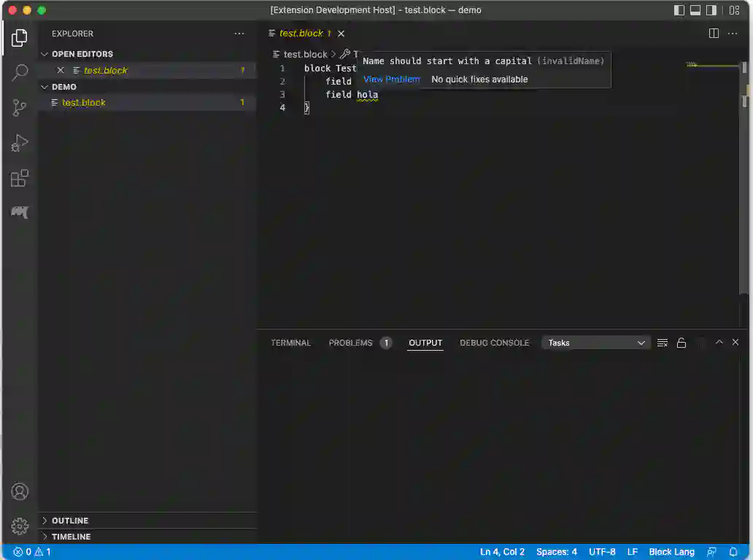
Task: Open the Extensions view
Action: [20, 177]
